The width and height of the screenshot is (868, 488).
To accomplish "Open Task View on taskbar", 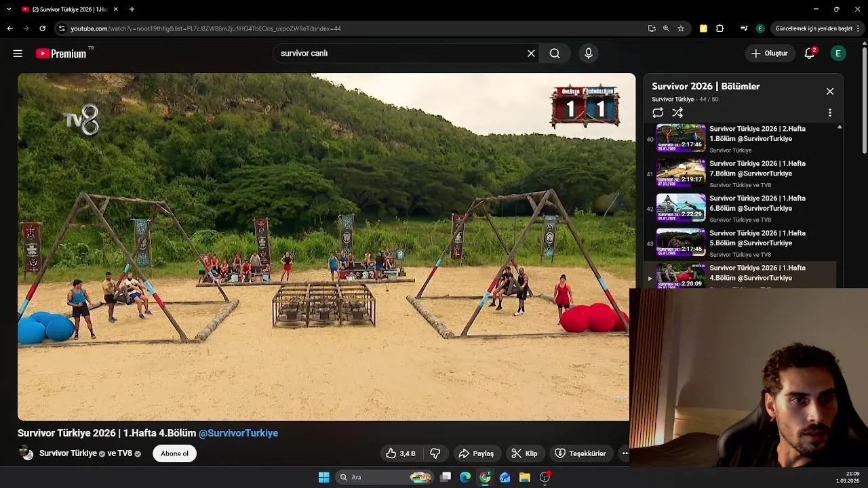I will (446, 477).
